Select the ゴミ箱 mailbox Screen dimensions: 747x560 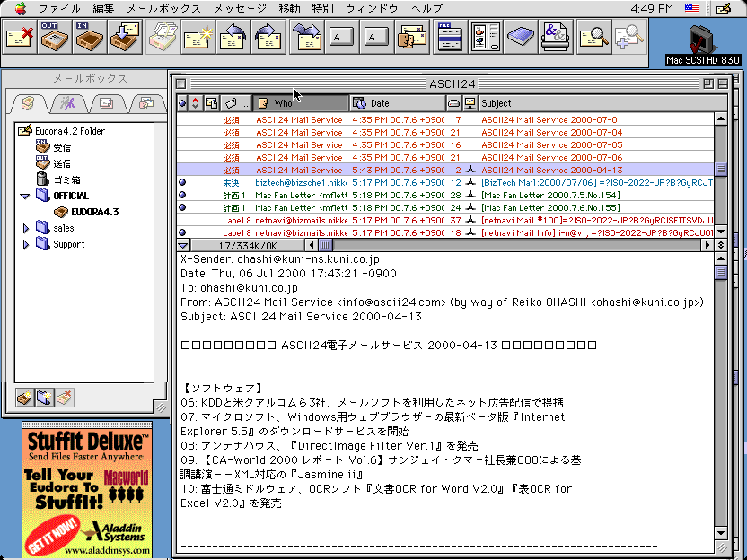58,179
